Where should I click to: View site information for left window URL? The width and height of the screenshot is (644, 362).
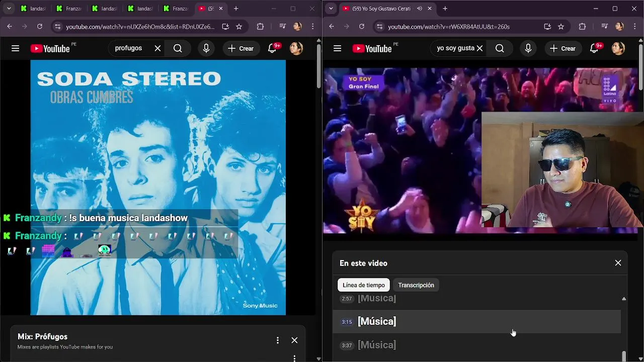coord(57,27)
